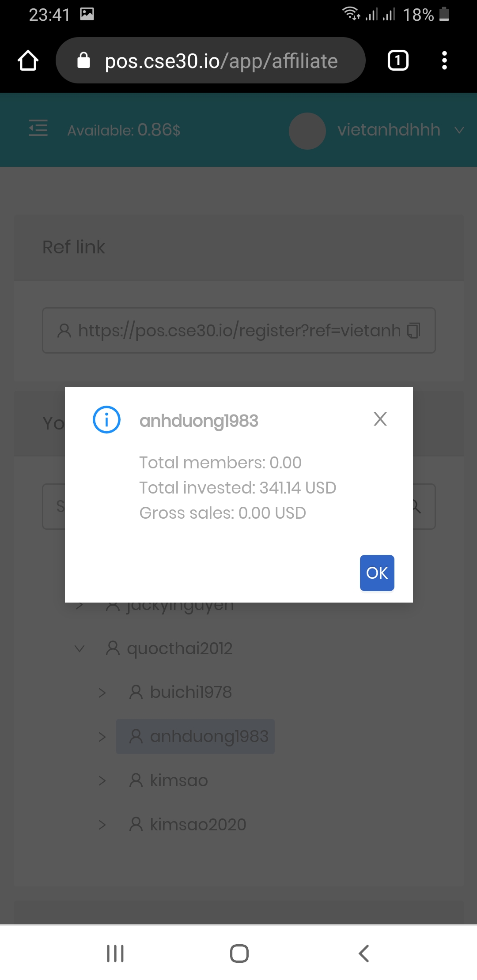Click the copy ref link icon
This screenshot has height=980, width=477.
[413, 330]
